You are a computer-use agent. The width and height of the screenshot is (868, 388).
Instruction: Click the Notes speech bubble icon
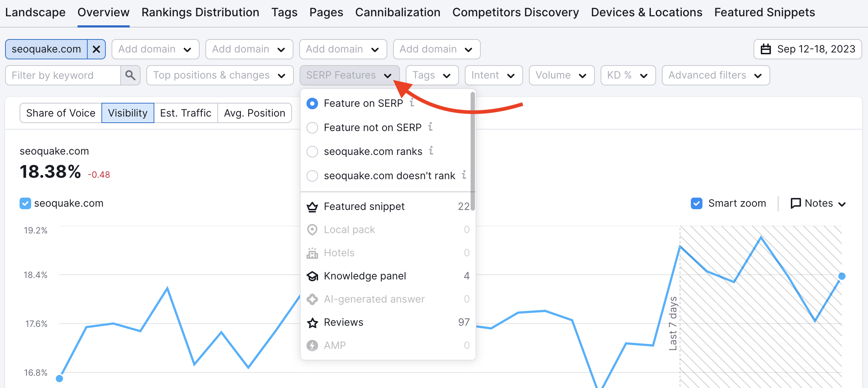(796, 203)
